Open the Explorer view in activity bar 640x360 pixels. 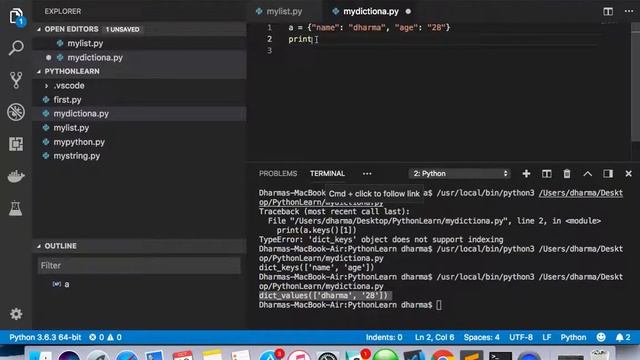16,17
